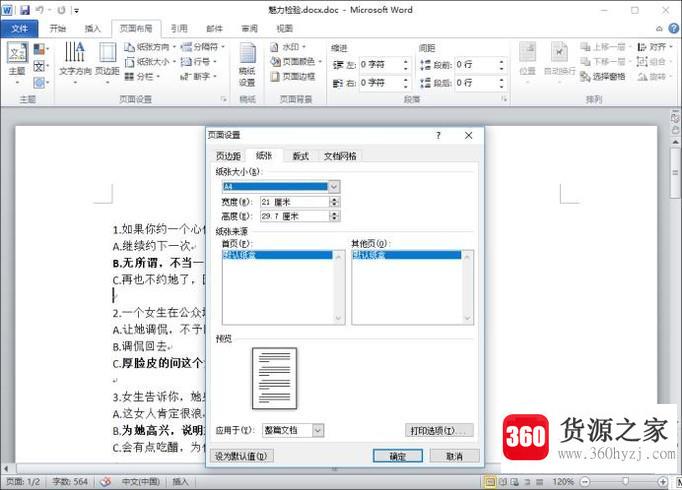Open the Hyphenation (断字) menu

coord(199,77)
